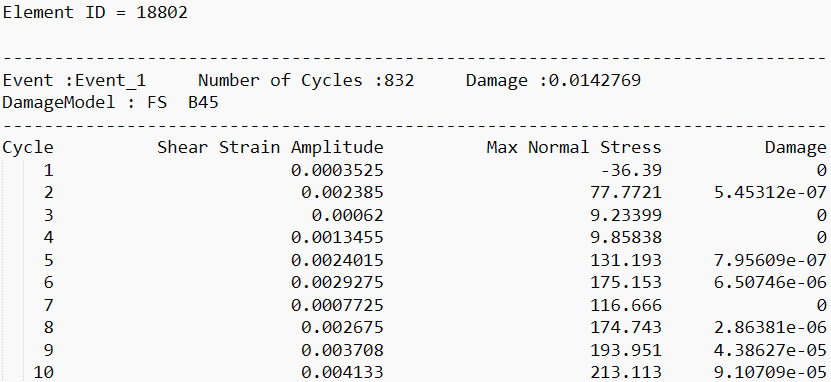Select shear strain 0.003708 in cycle 9
The image size is (831, 382).
(342, 350)
